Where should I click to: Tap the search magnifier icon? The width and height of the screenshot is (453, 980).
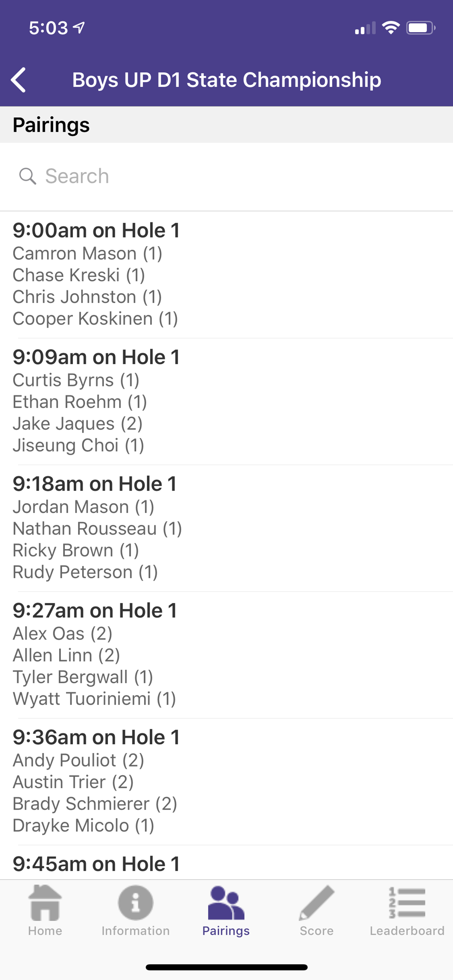[27, 176]
